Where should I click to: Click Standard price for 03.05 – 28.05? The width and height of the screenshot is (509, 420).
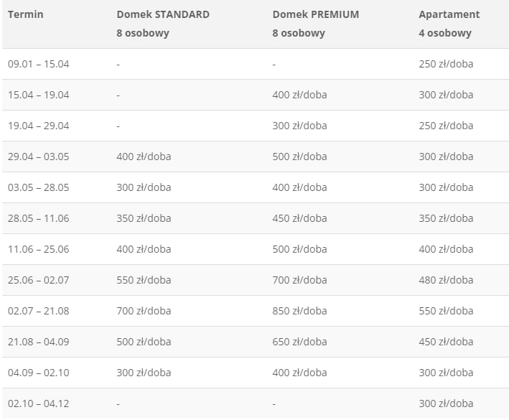pos(144,187)
